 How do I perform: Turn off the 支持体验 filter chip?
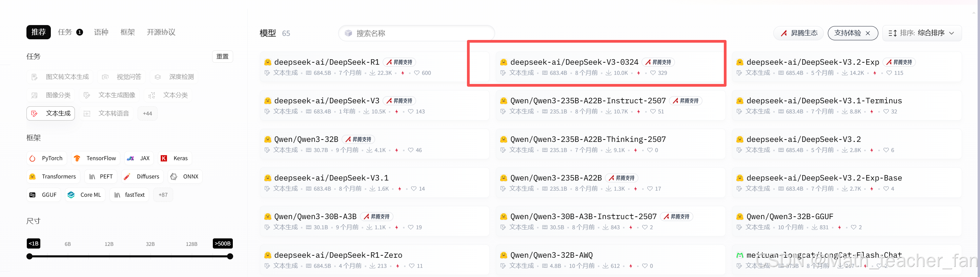(x=853, y=33)
